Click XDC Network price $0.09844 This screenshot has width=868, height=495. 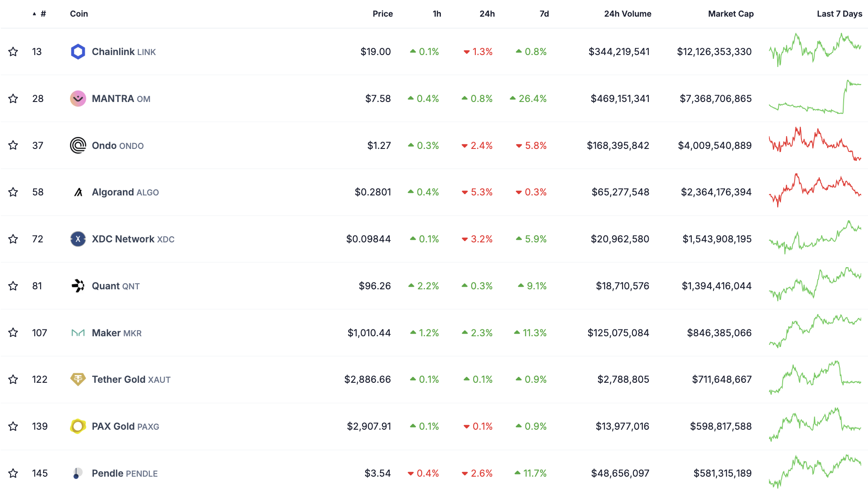pos(369,239)
